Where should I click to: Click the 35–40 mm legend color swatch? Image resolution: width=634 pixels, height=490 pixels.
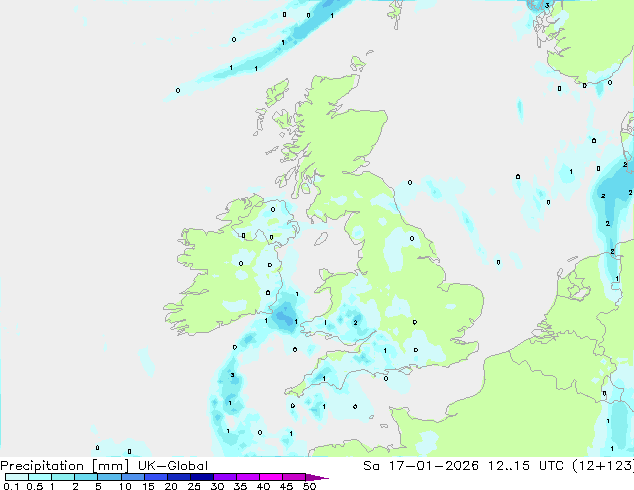coord(248,477)
